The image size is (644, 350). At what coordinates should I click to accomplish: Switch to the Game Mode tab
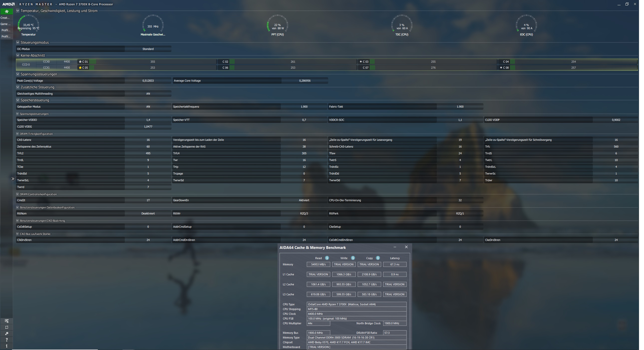[5, 24]
